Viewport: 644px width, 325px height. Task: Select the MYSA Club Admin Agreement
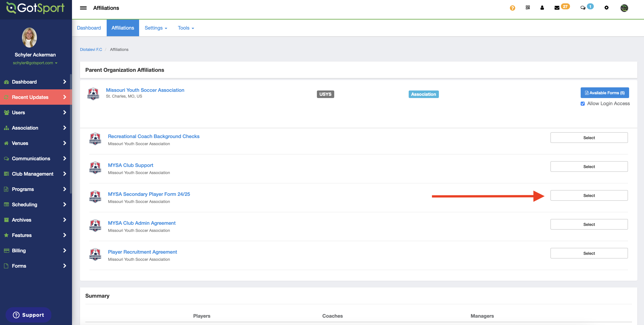tap(589, 225)
